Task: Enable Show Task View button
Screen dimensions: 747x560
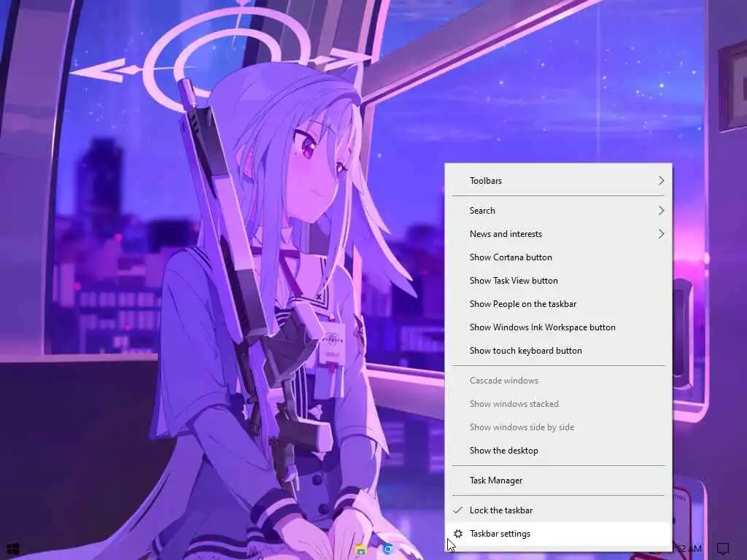Action: 558,281
